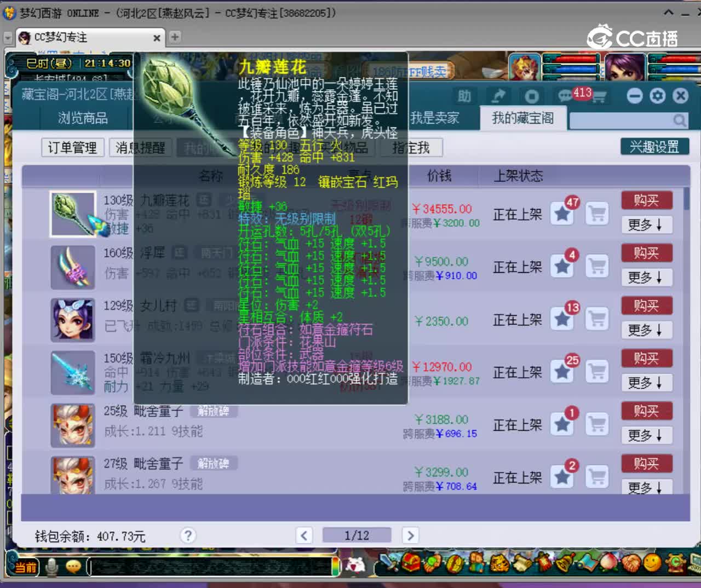
Task: Expand 更多 for level 27 毗舍童子
Action: [x=647, y=487]
